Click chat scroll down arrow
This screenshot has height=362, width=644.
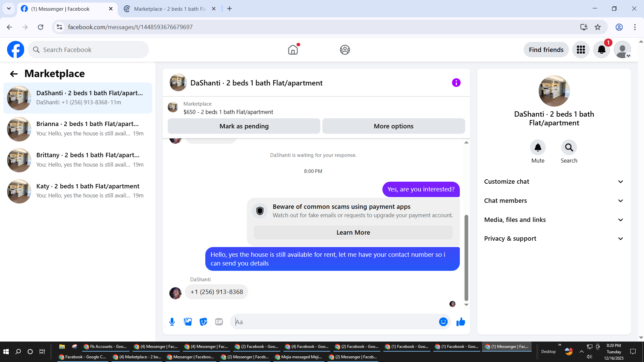tap(466, 305)
